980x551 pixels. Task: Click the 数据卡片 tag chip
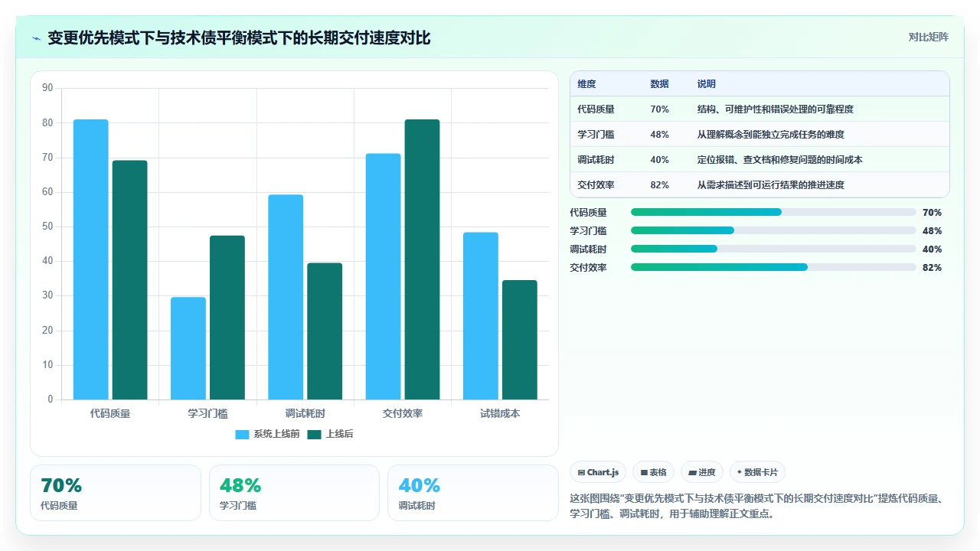758,472
